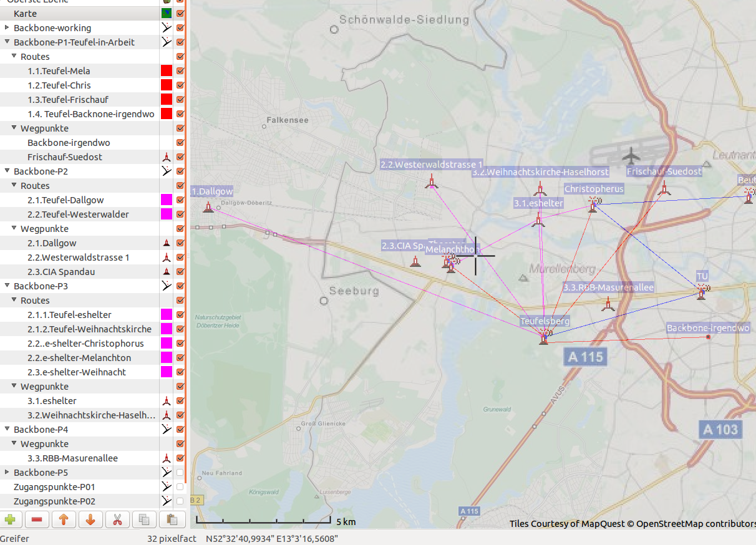This screenshot has height=545, width=756.
Task: Move layer down with the down arrow
Action: (x=90, y=519)
